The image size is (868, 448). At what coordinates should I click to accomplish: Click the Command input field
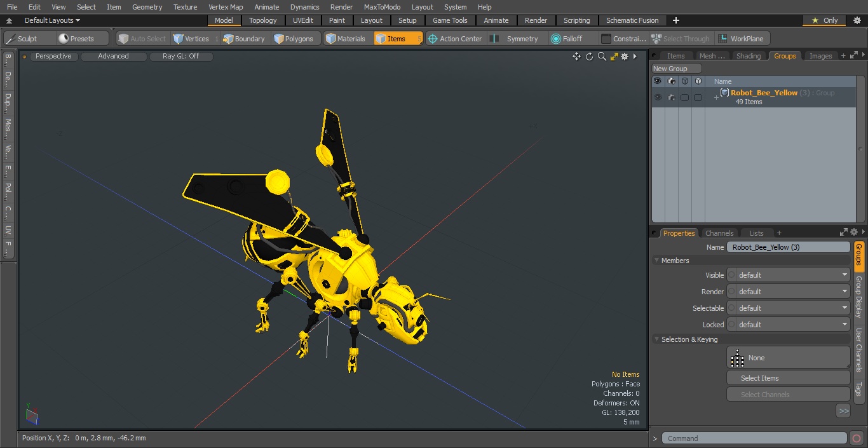click(754, 438)
